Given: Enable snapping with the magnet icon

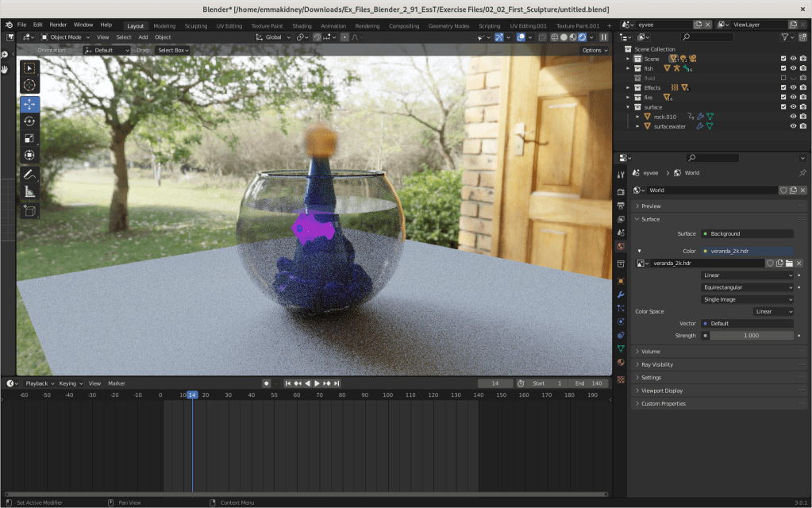Looking at the screenshot, I should pos(316,37).
